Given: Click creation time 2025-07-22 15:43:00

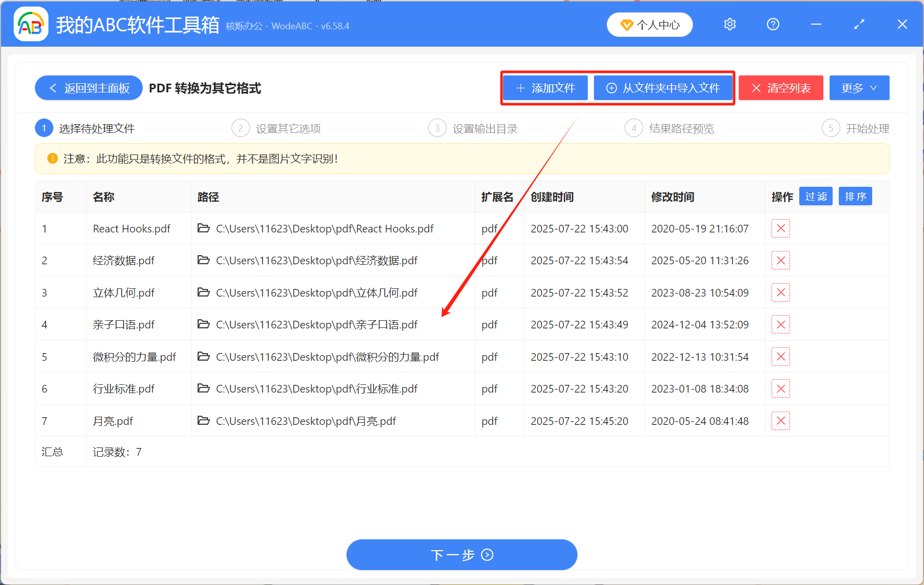Looking at the screenshot, I should [x=580, y=229].
